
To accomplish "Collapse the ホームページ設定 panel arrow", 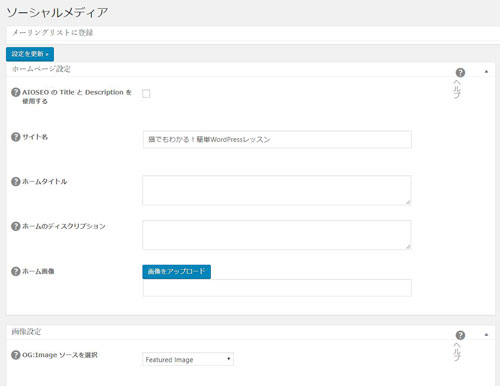I will pyautogui.click(x=486, y=71).
